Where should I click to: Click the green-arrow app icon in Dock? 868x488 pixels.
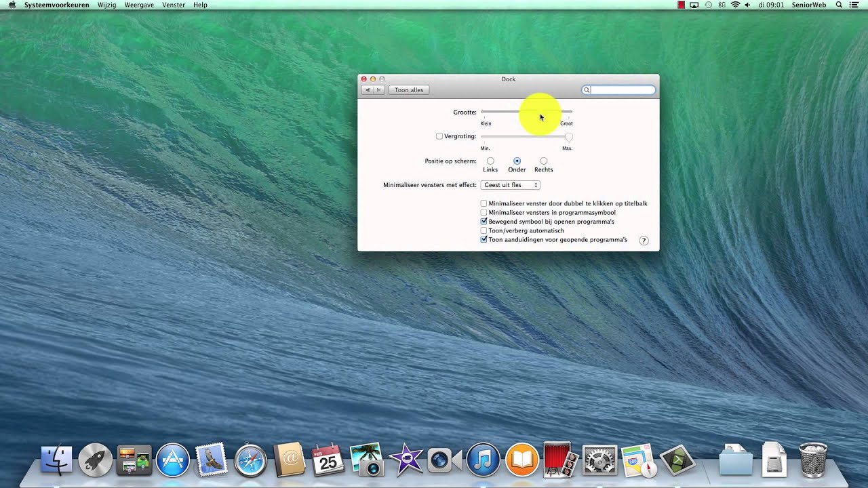[x=677, y=460]
